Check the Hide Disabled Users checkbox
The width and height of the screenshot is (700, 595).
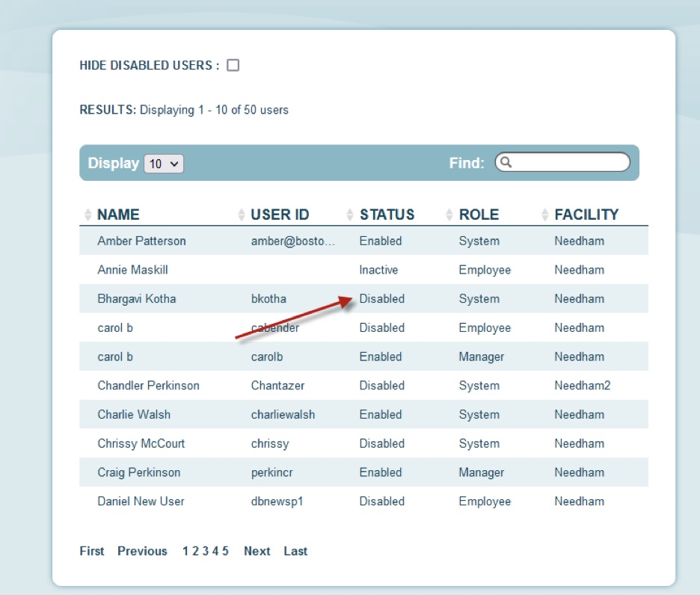point(233,65)
